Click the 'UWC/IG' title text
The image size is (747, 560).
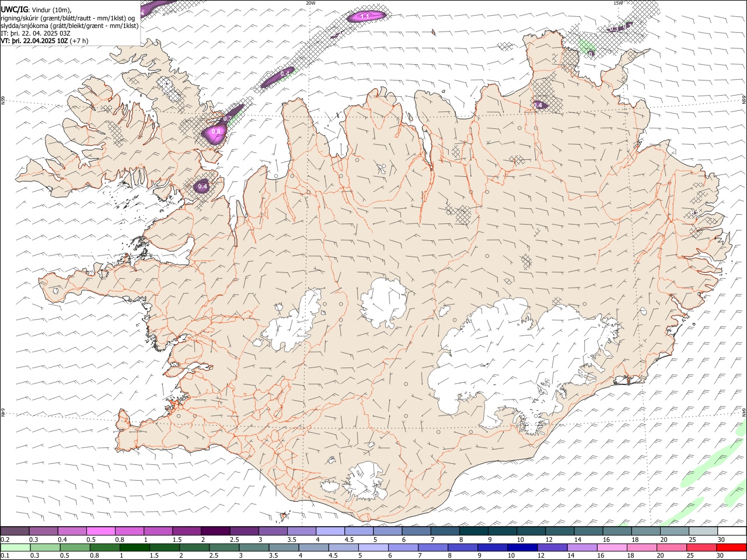[x=14, y=9]
